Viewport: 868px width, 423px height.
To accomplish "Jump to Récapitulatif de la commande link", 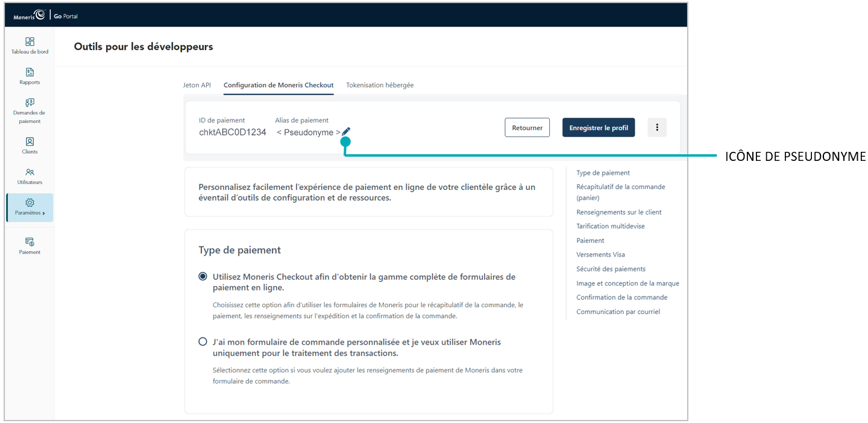I will 621,192.
